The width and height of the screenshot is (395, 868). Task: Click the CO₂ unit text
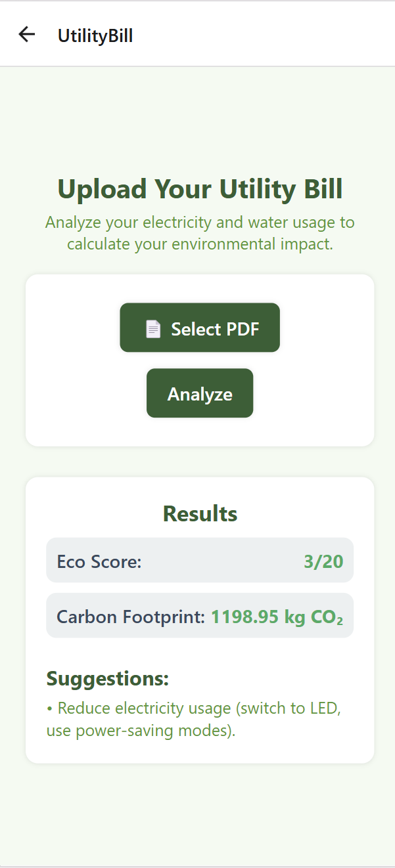329,617
